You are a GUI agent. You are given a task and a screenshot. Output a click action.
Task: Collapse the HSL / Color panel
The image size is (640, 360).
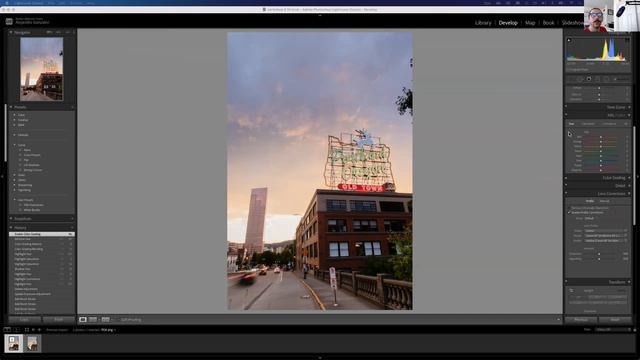tap(629, 115)
